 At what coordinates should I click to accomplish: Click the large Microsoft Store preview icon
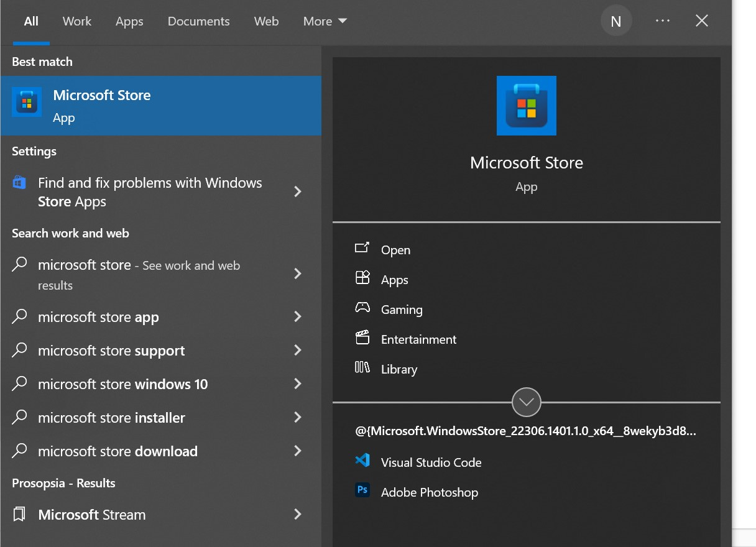527,106
